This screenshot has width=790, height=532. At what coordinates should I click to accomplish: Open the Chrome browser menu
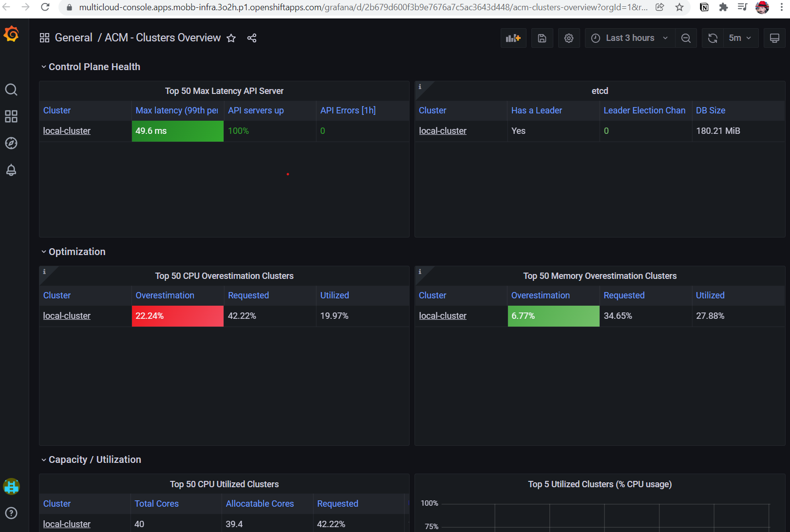click(x=783, y=7)
